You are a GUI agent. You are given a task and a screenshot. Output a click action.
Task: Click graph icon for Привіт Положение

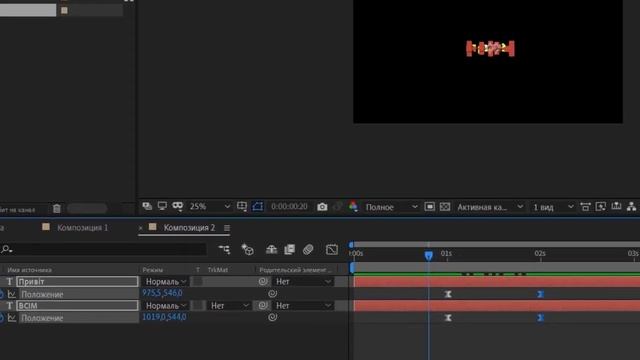tap(12, 294)
